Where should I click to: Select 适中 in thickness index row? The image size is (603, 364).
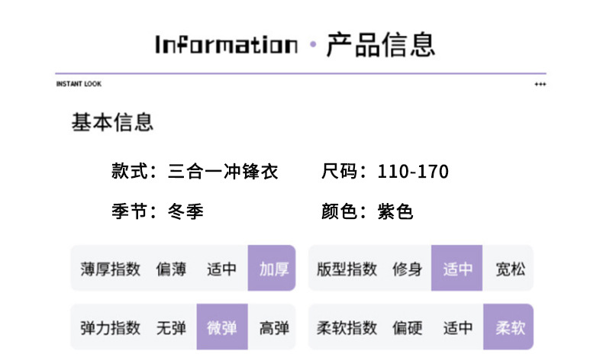tap(221, 269)
